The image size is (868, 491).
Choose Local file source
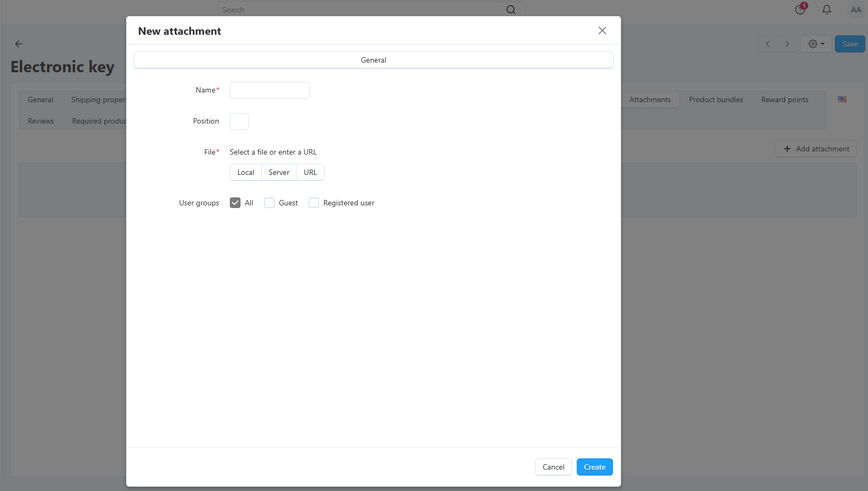[x=246, y=172]
